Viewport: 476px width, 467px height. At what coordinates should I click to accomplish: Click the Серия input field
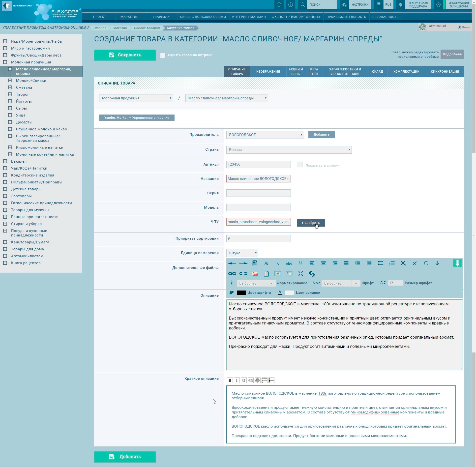(x=259, y=193)
